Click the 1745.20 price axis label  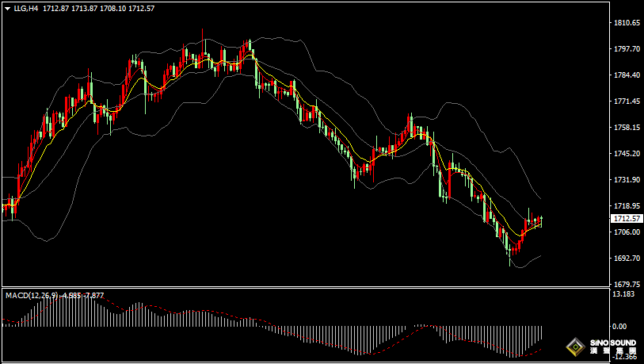627,154
